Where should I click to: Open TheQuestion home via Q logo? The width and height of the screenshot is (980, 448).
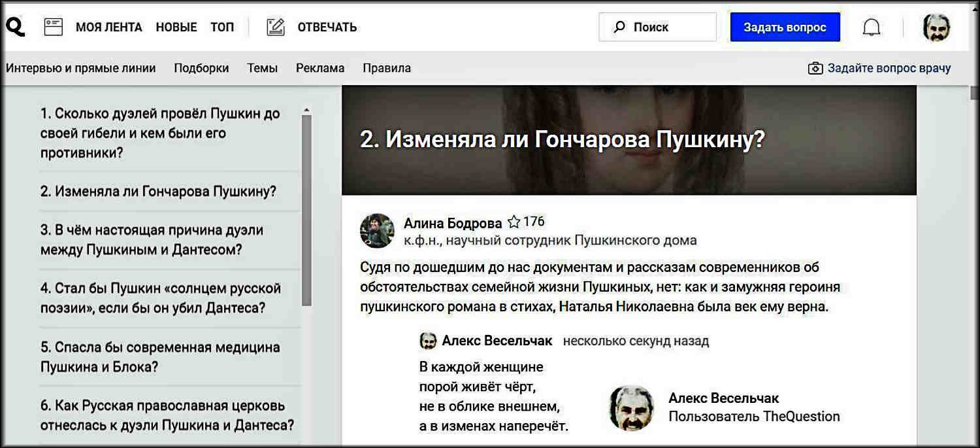14,27
